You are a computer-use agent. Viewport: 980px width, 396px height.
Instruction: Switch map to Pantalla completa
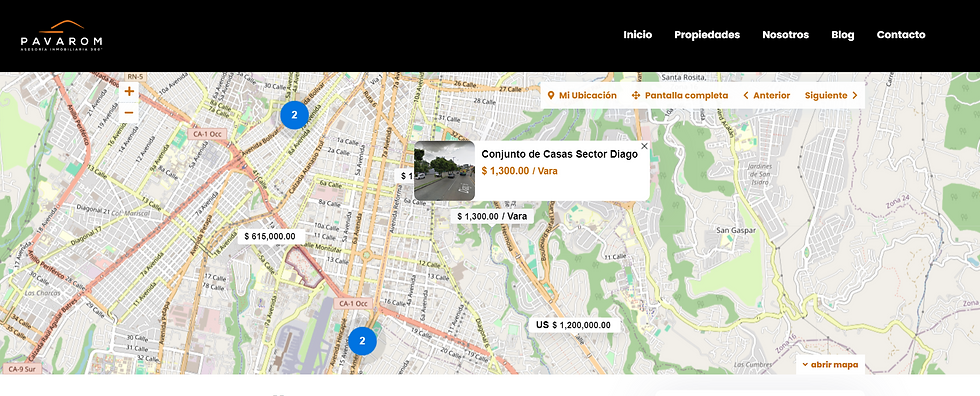click(x=680, y=96)
